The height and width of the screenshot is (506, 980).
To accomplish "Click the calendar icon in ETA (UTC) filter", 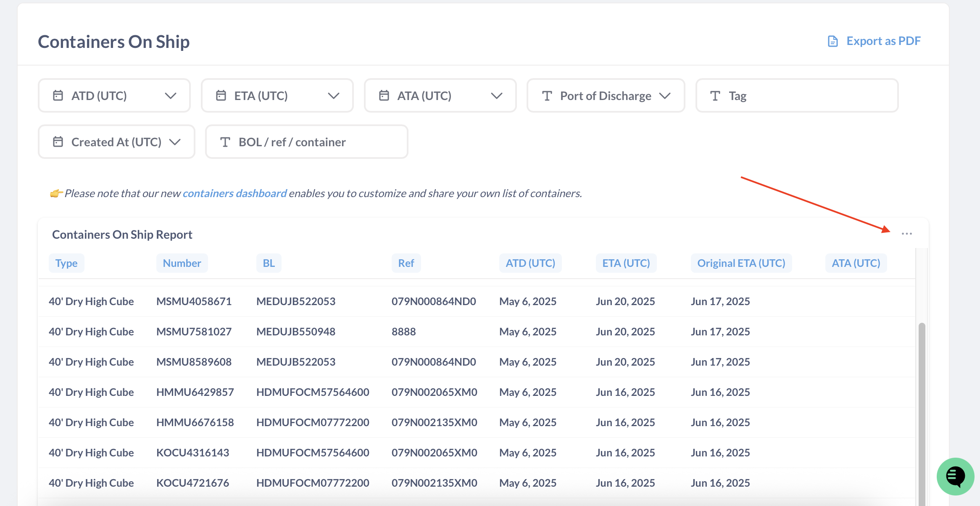I will pyautogui.click(x=221, y=96).
